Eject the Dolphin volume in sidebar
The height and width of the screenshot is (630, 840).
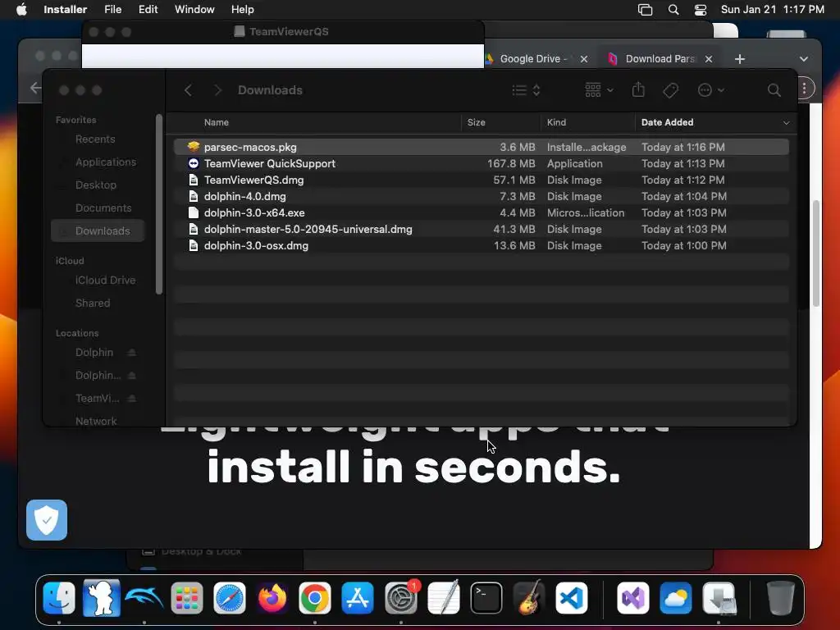pos(132,353)
